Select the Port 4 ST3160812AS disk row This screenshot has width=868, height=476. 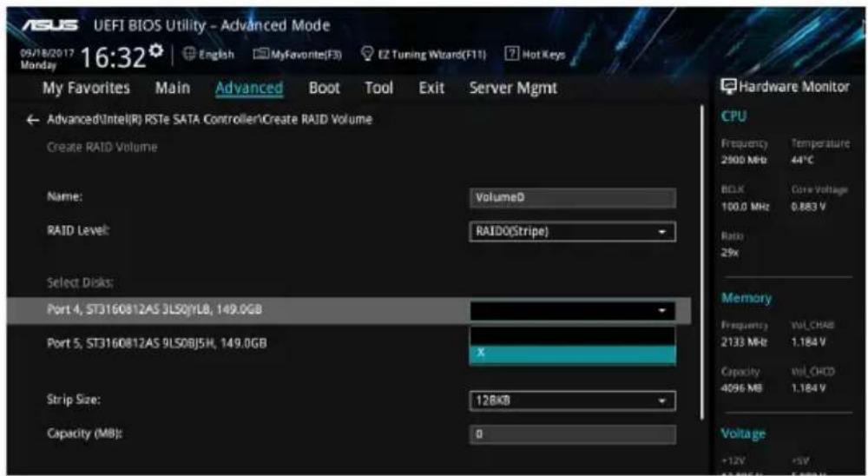tap(349, 311)
